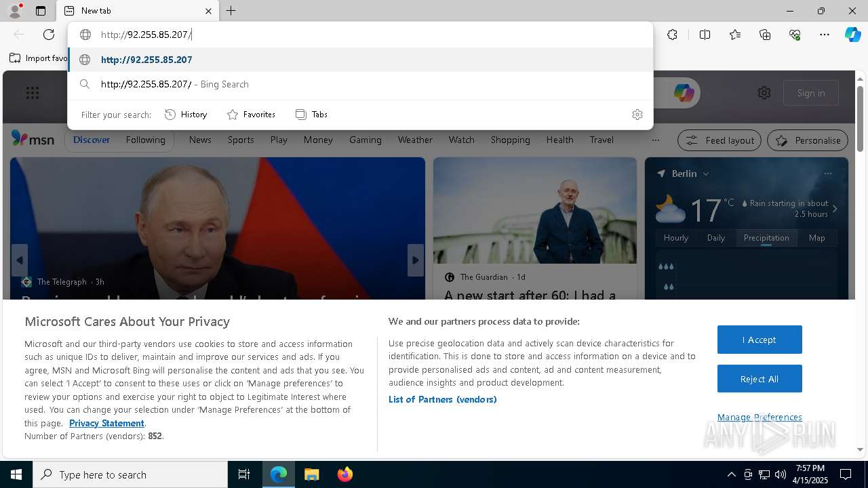Open the Sports category
The height and width of the screenshot is (488, 868).
pos(241,140)
